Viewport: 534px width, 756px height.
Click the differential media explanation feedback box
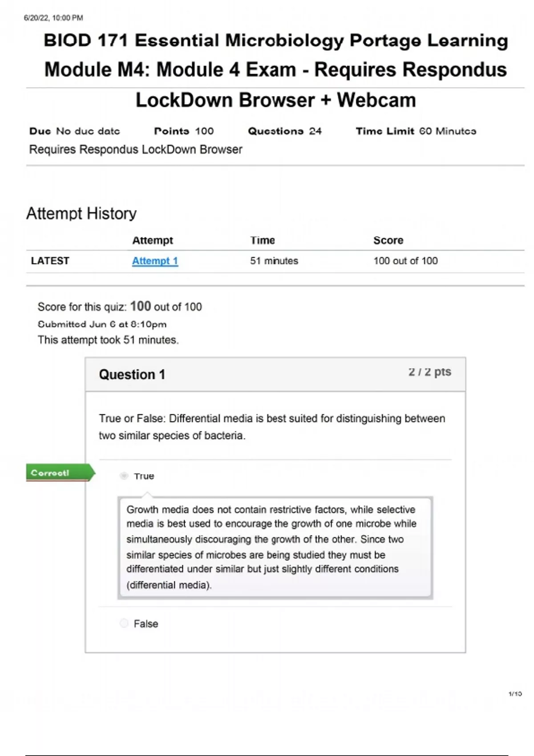[x=275, y=547]
